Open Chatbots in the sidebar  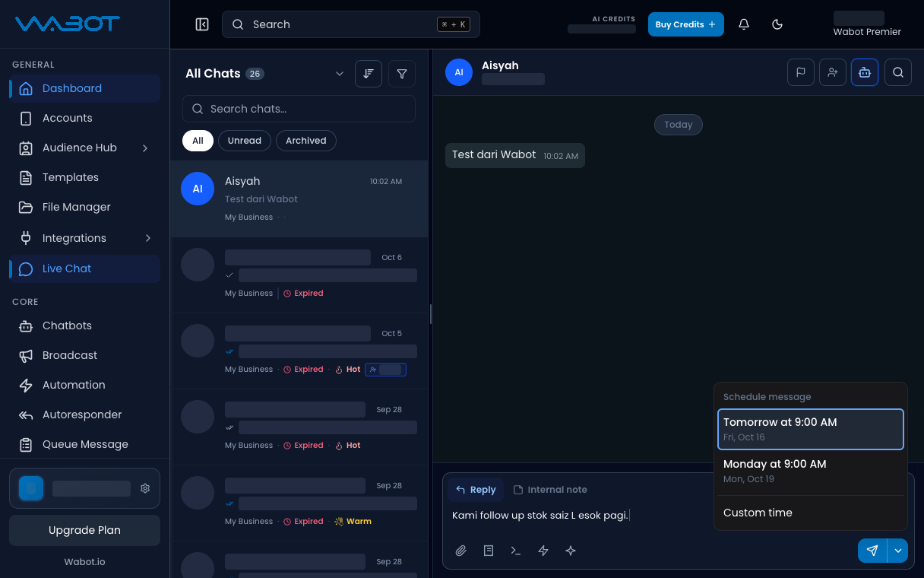(84, 326)
